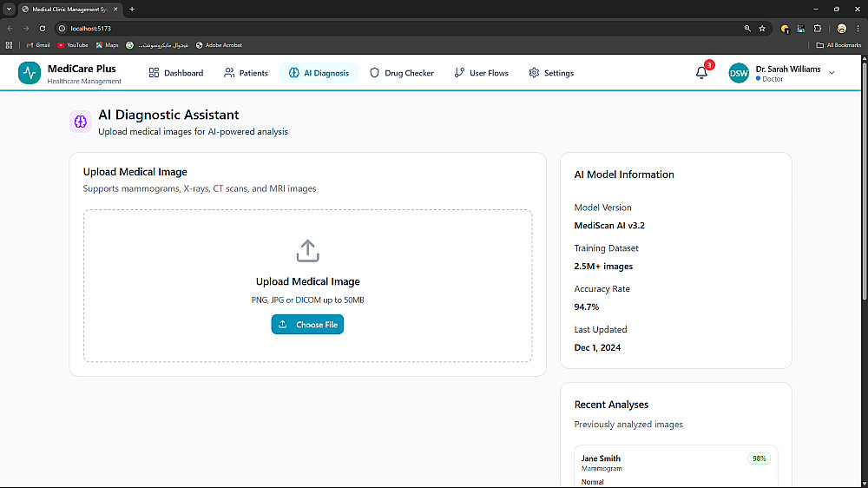
Task: Select the AI Diagnosis nav item
Action: (319, 73)
